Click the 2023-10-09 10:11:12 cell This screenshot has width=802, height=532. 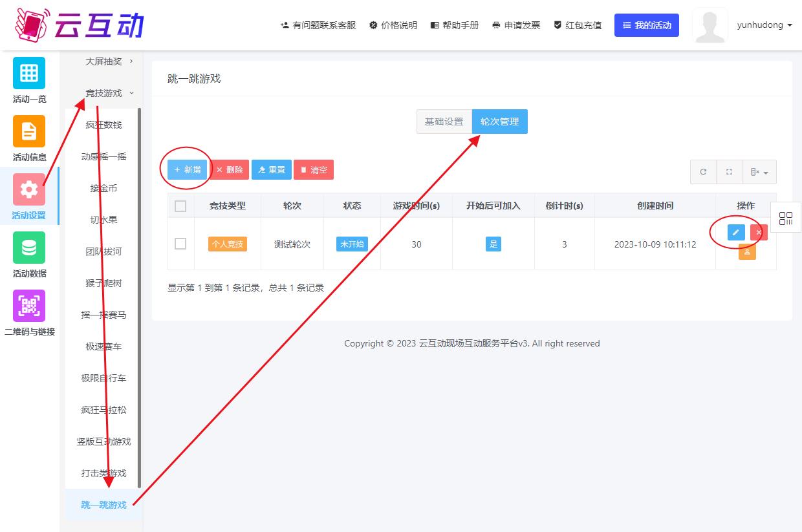[x=655, y=244]
